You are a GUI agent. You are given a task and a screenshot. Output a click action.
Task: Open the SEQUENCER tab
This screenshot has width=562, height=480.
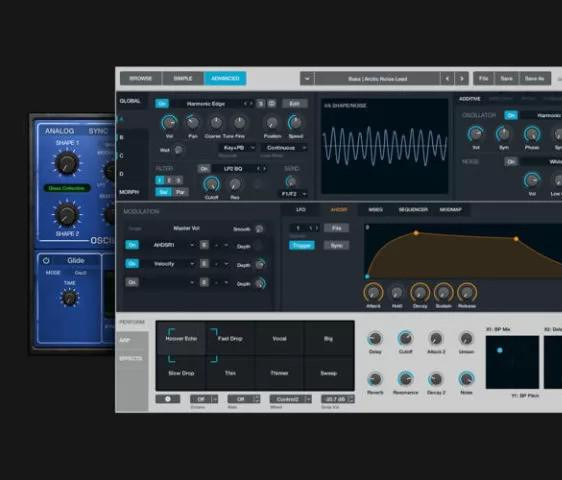point(413,209)
